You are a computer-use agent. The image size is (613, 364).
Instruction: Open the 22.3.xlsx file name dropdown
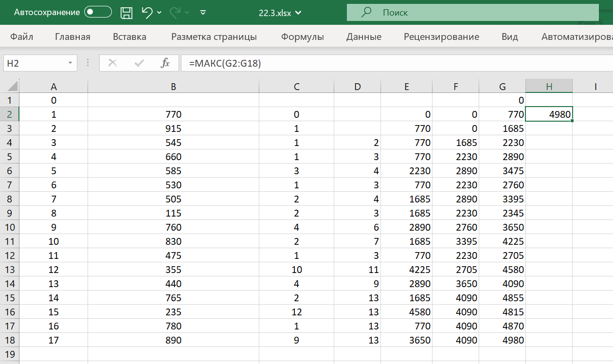tap(298, 13)
